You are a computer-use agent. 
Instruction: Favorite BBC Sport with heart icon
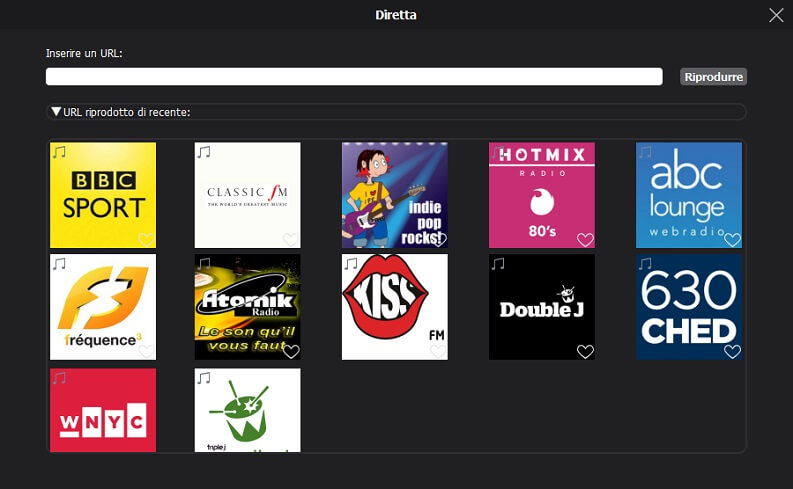coord(146,239)
